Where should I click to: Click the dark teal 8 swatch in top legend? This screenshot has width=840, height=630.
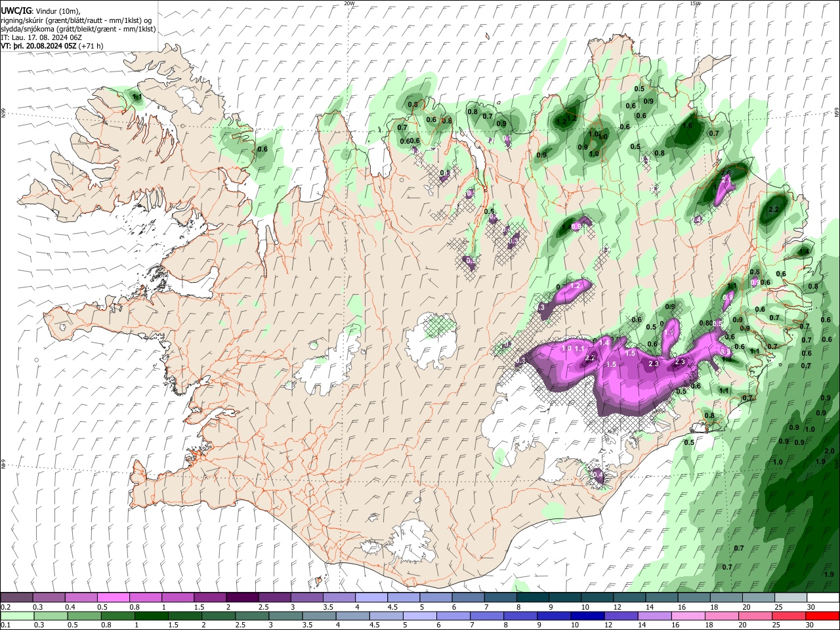tap(533, 597)
